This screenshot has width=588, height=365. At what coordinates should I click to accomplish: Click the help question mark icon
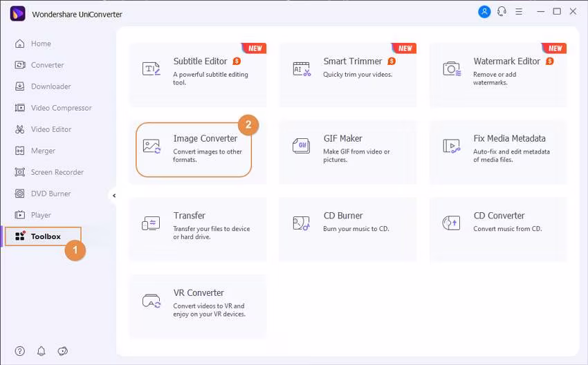coord(20,351)
